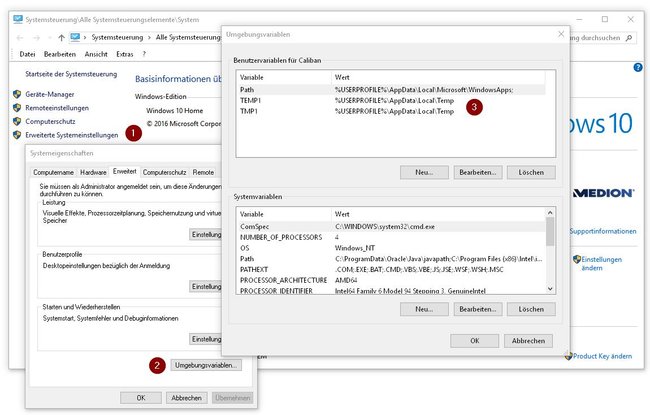Switch to the Remote tab

pos(203,172)
